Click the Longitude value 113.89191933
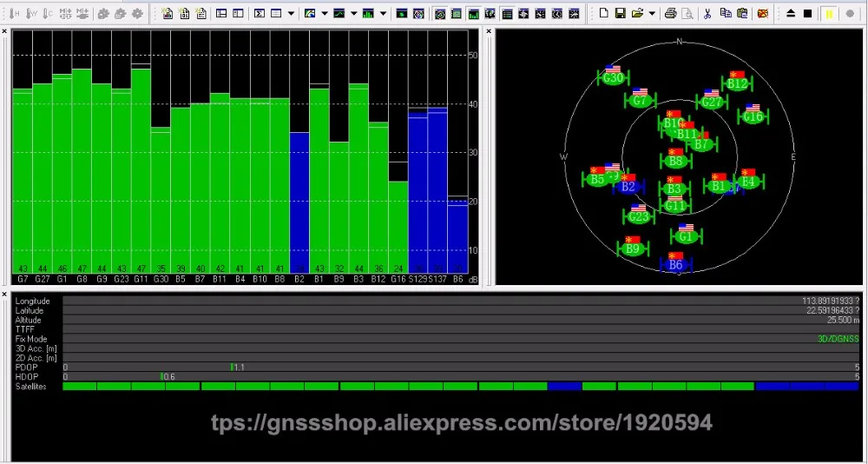Screen dimensions: 868x464 [x=831, y=301]
